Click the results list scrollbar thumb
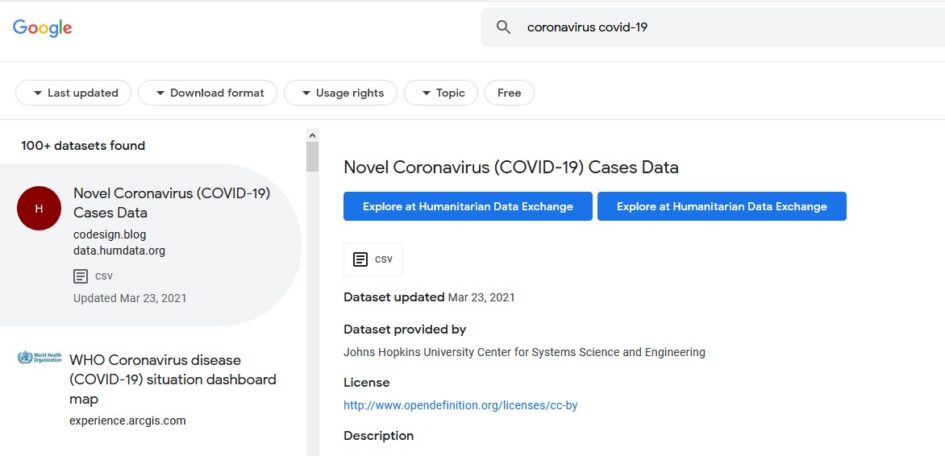The image size is (945, 456). point(312,157)
